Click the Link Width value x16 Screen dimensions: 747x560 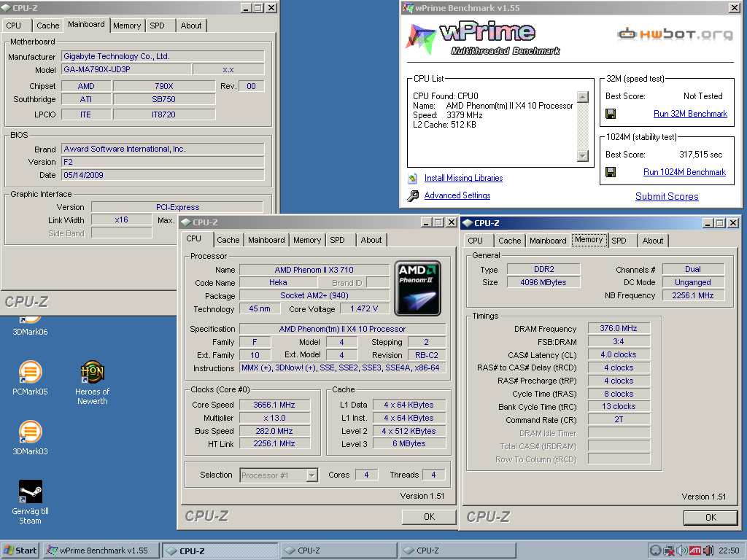point(122,219)
